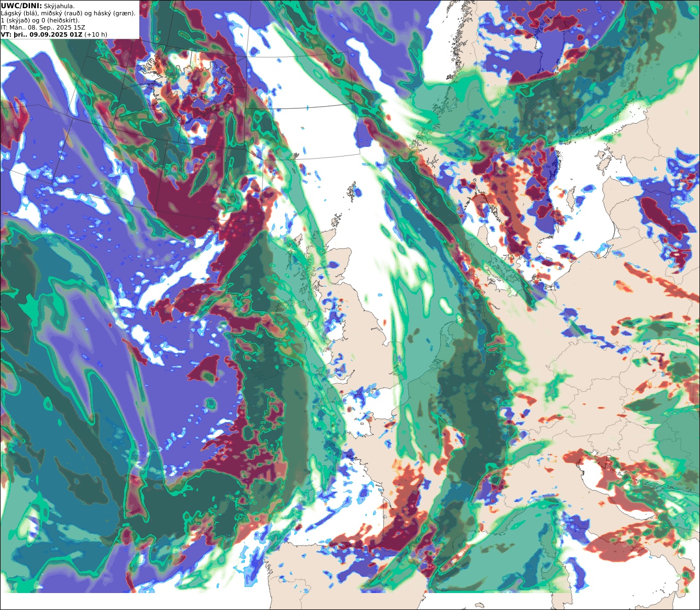This screenshot has width=700, height=610.
Task: Select the 'miðský (rauð)' legend text
Action: [61, 14]
